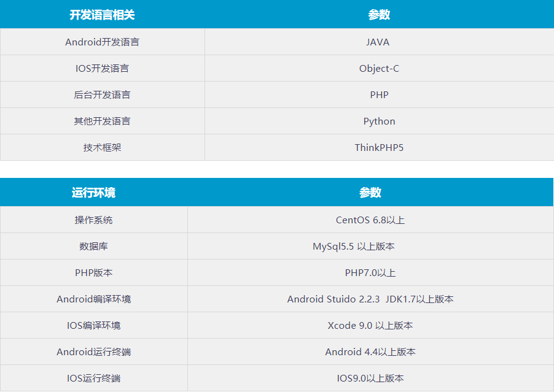Click the Object-C value

pyautogui.click(x=379, y=69)
